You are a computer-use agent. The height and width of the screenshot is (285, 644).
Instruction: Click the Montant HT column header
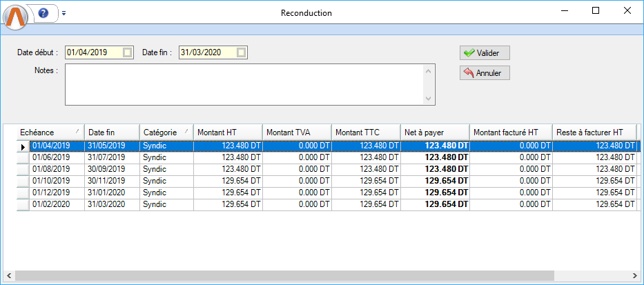coord(228,132)
